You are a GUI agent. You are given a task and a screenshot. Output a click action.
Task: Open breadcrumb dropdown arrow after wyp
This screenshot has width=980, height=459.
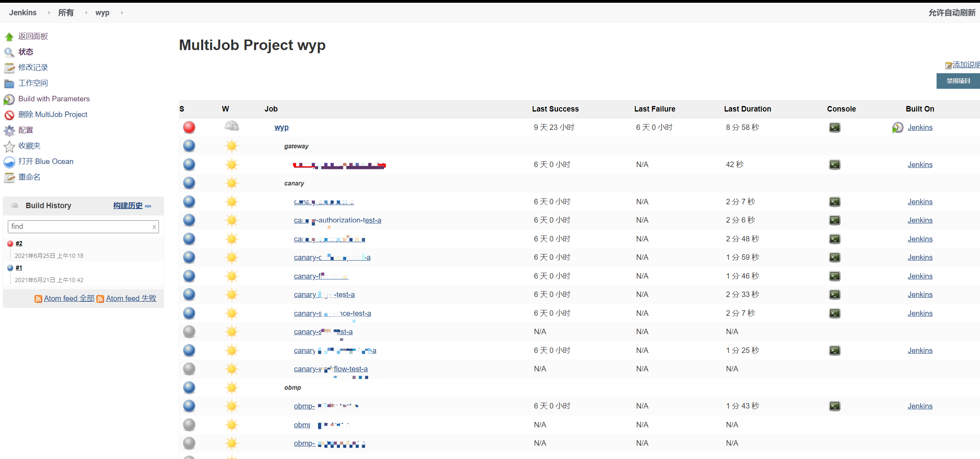click(121, 13)
